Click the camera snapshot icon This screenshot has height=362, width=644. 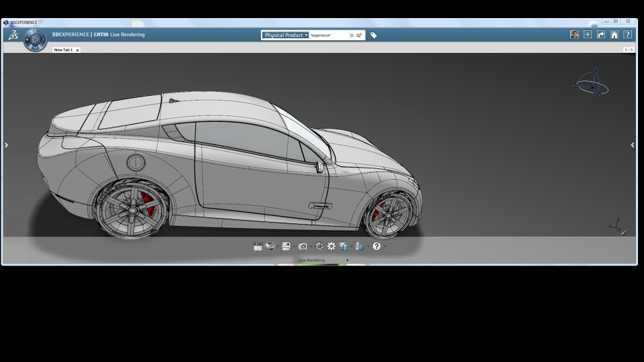click(x=303, y=247)
